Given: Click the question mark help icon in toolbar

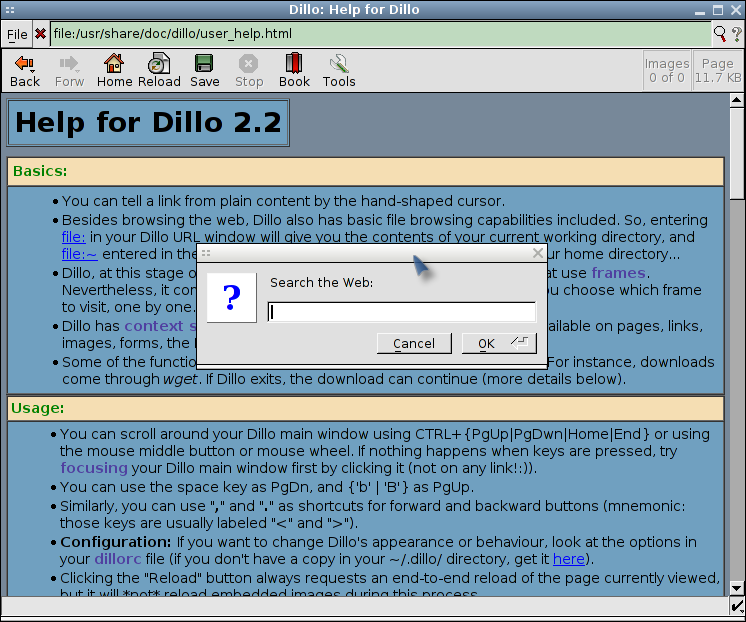Looking at the screenshot, I should [x=736, y=33].
